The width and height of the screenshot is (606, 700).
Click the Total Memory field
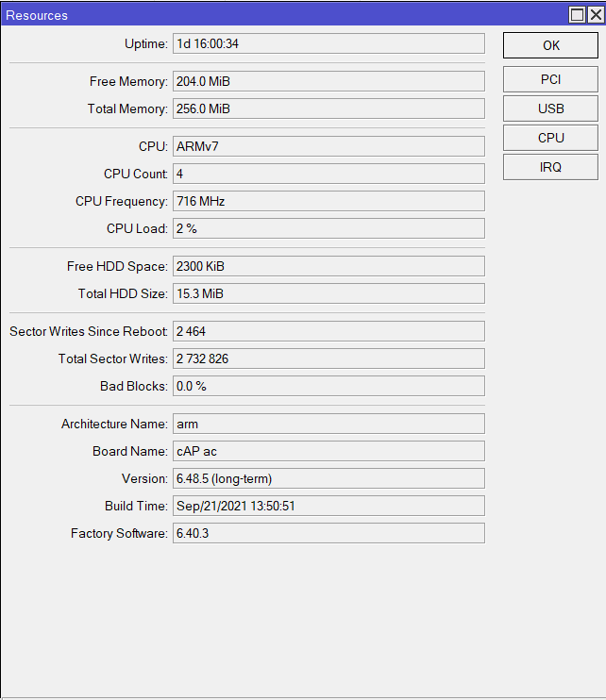pos(328,108)
